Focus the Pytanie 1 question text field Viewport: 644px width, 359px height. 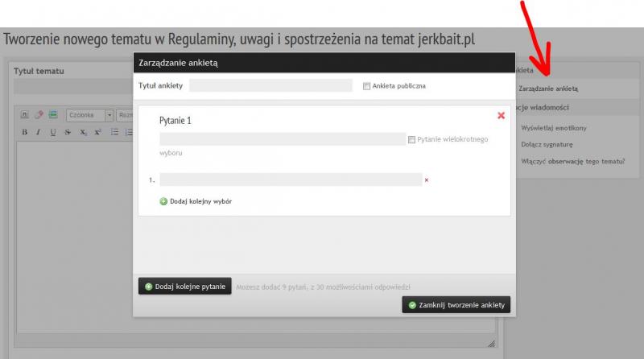point(283,139)
